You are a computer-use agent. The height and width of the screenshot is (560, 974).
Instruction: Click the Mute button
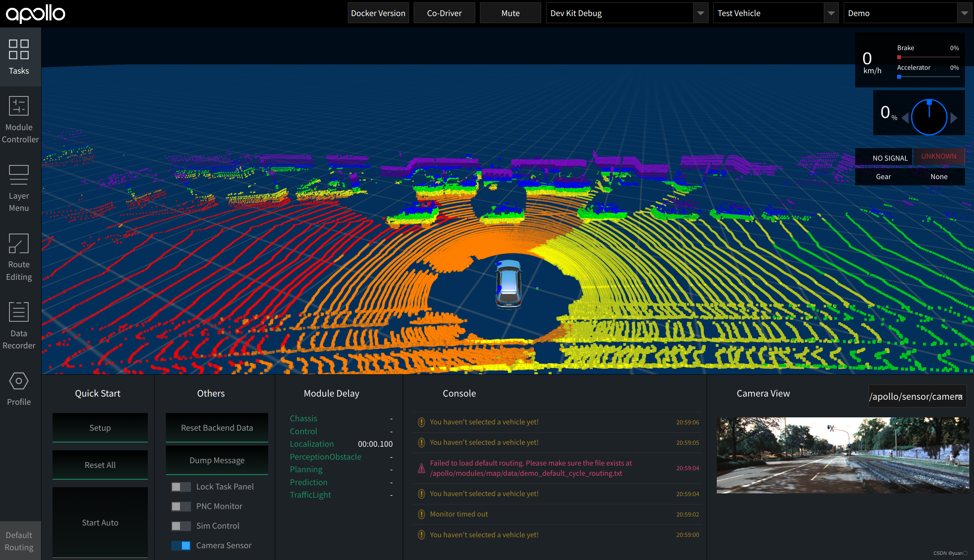tap(510, 13)
